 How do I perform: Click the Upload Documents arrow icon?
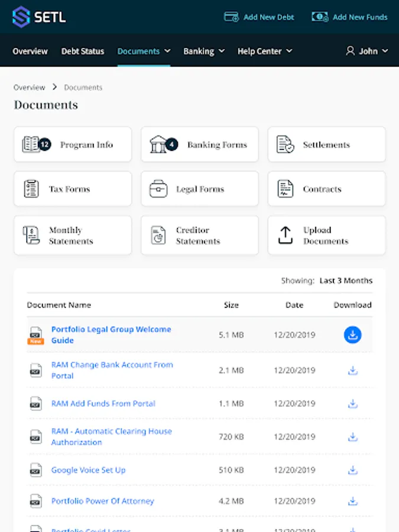tap(286, 235)
